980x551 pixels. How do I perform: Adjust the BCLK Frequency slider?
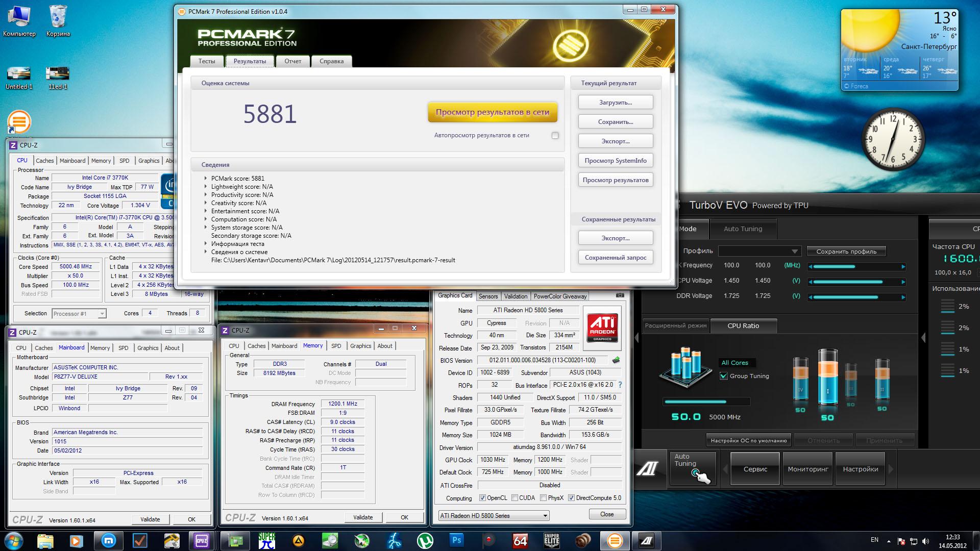tap(856, 266)
